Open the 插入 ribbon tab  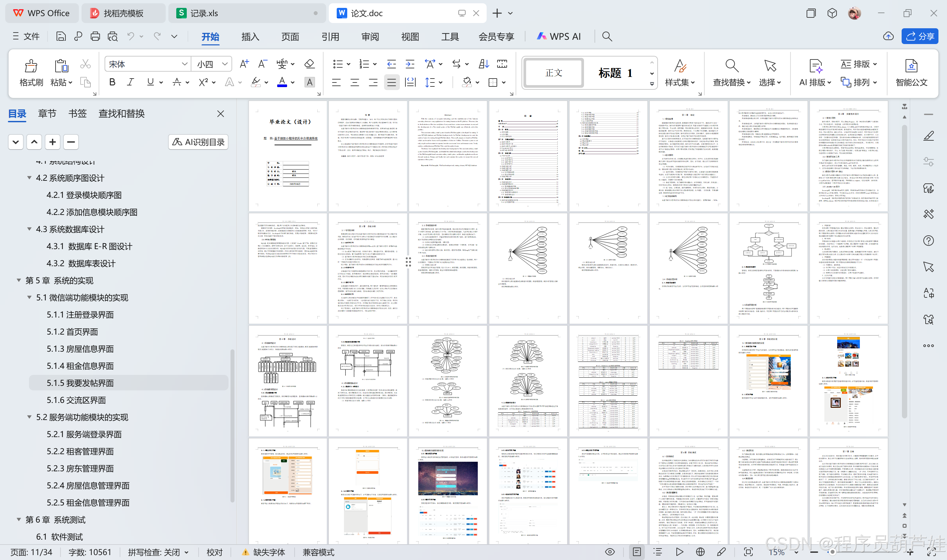[x=250, y=36]
